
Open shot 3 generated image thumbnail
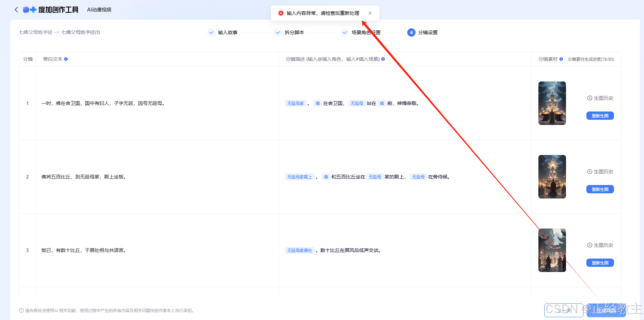[x=552, y=250]
